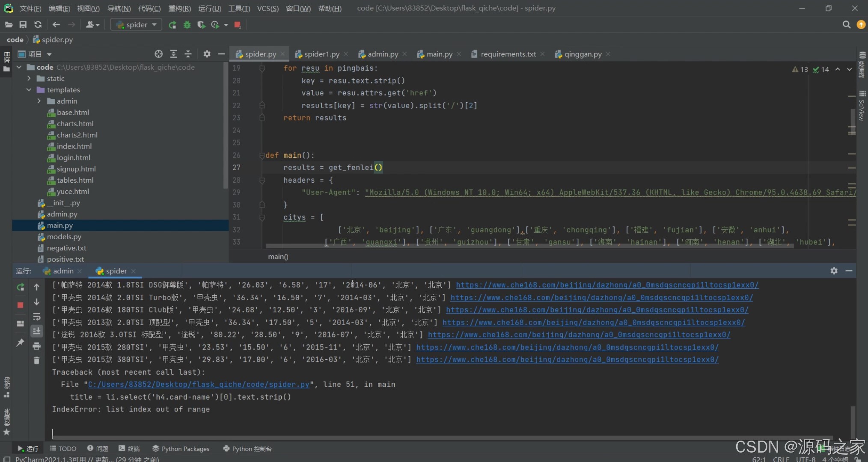Open the Search Everywhere magnifier icon
Screen dimensions: 868x462
pos(846,25)
